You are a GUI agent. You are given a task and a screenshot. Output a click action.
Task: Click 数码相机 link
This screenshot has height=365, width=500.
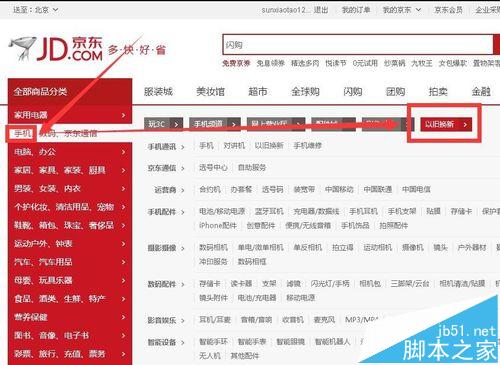tap(213, 247)
